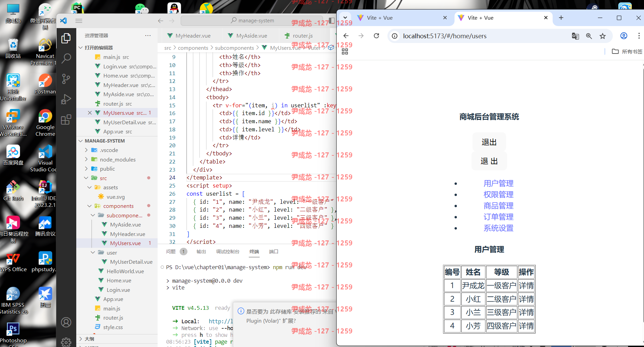Expand the .vscode folder
Image resolution: width=644 pixels, height=347 pixels.
pyautogui.click(x=86, y=150)
